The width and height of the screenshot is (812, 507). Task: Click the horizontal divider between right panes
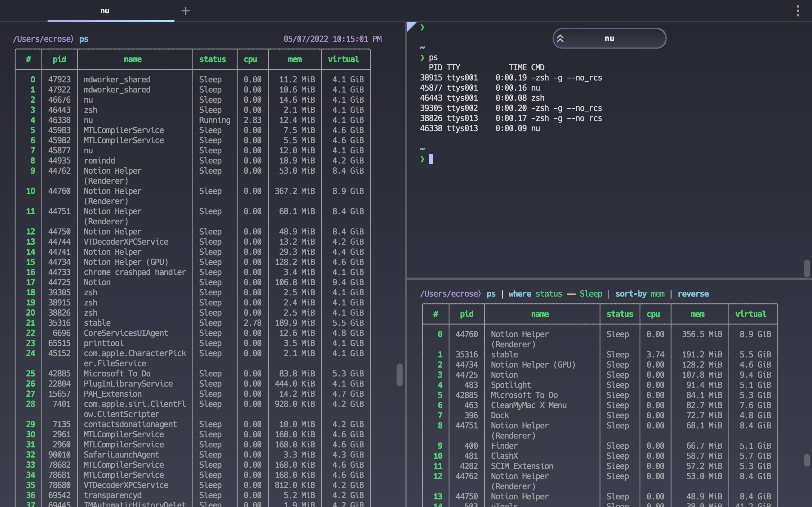click(x=604, y=279)
